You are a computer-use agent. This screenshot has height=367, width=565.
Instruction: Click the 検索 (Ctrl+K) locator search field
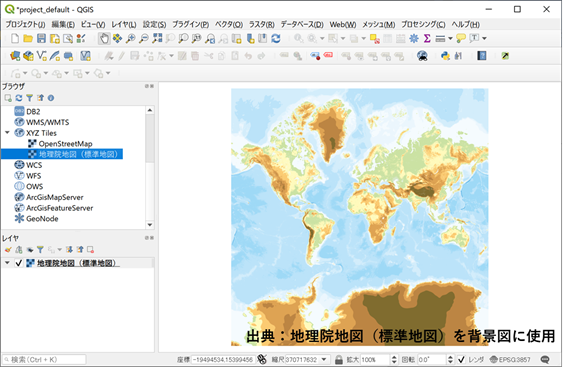click(x=44, y=359)
